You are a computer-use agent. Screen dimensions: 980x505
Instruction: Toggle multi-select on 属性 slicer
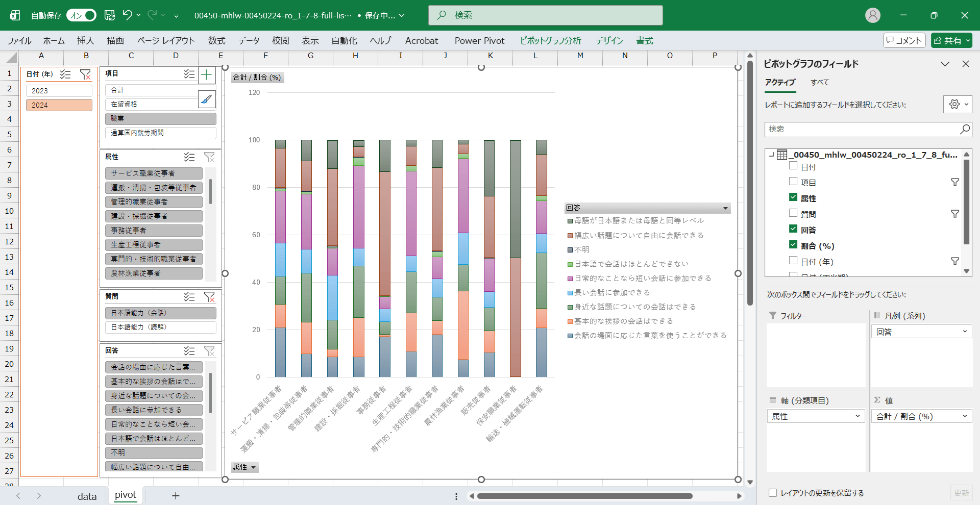point(189,157)
